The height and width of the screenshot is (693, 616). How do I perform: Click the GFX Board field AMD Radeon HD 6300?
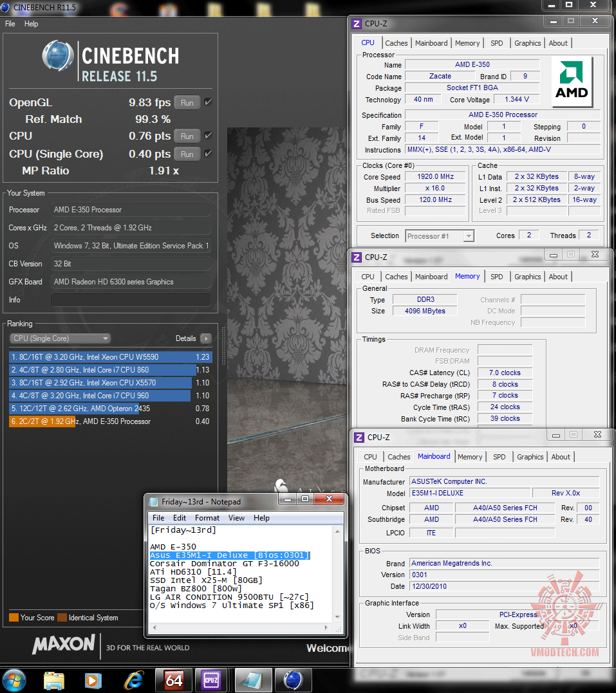click(131, 282)
